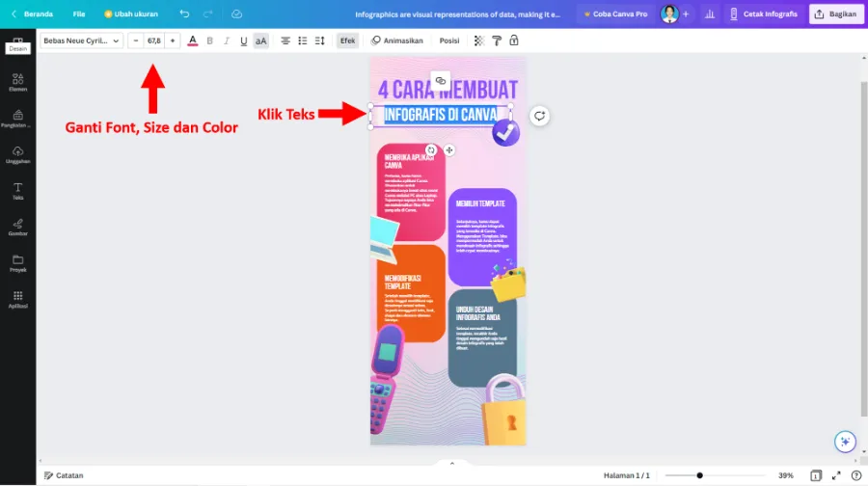Lock the selected element

tap(514, 40)
